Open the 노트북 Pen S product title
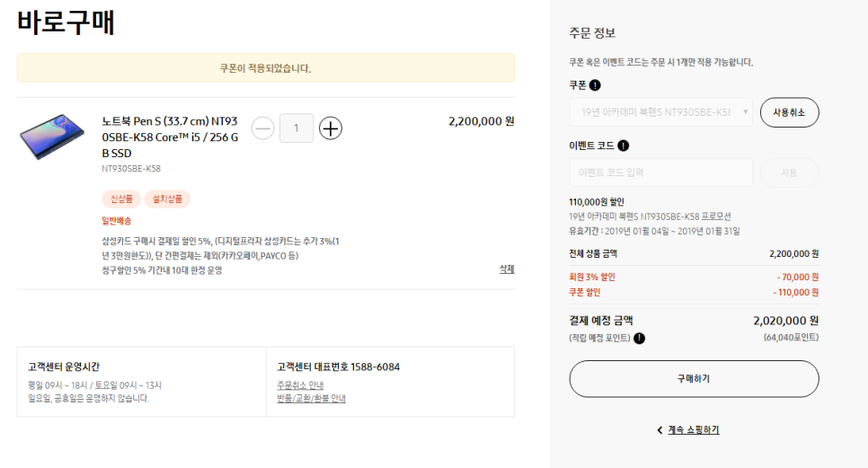868x468 pixels. coord(170,137)
